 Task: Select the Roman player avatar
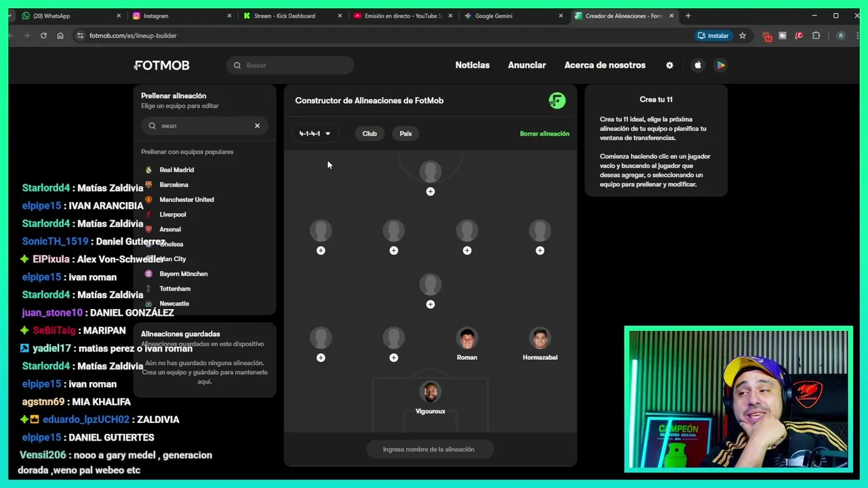tap(467, 338)
